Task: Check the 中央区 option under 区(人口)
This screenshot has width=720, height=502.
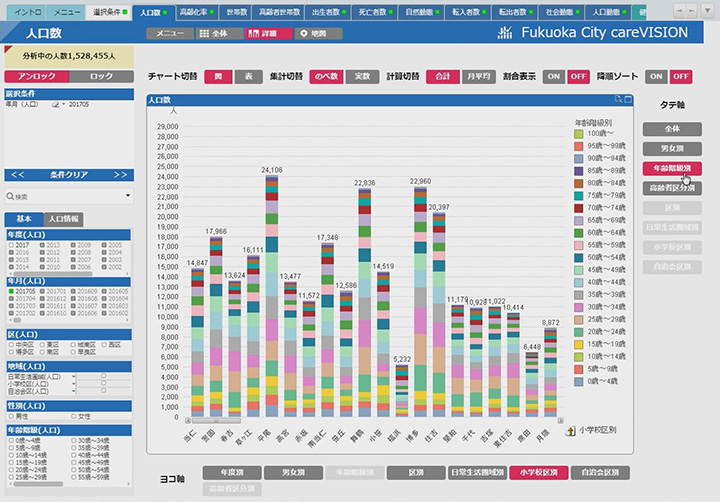Action: pyautogui.click(x=11, y=344)
